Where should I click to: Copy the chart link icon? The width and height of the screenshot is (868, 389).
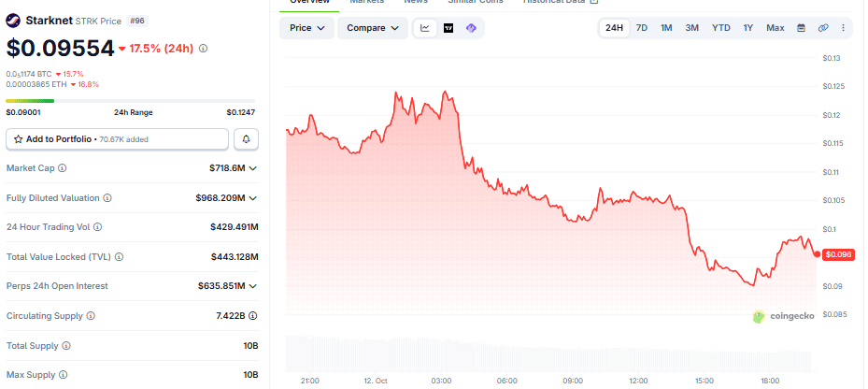point(823,28)
